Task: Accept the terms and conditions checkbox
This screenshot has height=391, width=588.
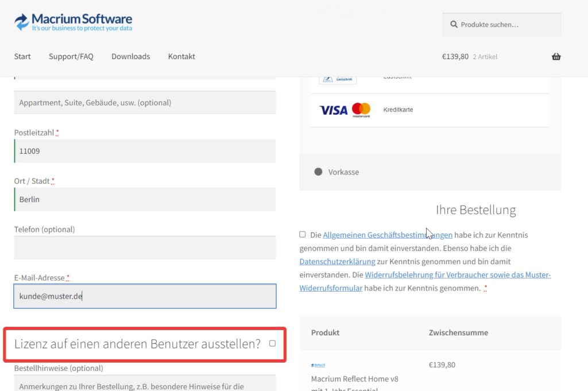Action: 303,234
